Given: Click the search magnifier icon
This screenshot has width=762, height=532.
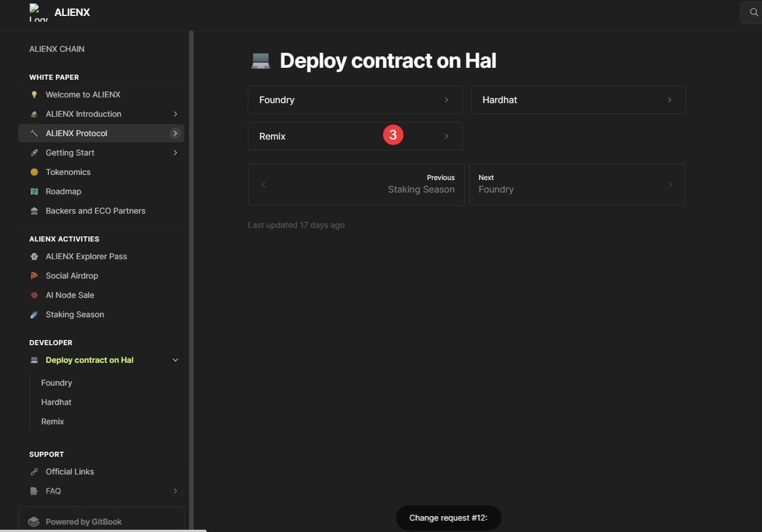Looking at the screenshot, I should click(x=753, y=13).
